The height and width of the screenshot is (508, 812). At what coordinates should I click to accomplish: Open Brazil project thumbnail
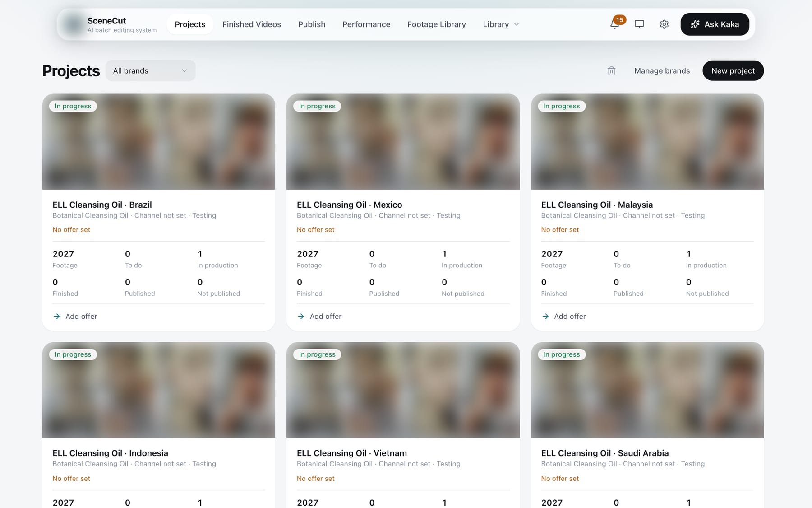[159, 142]
